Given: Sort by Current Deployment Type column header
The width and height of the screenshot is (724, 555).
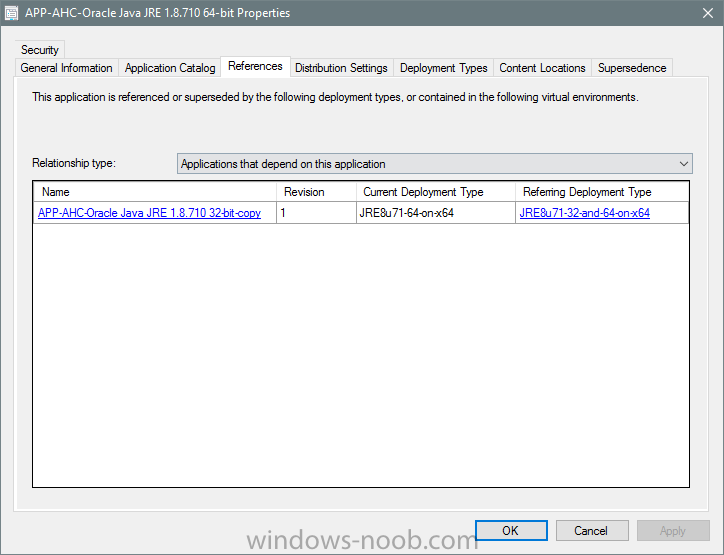Looking at the screenshot, I should pos(436,192).
